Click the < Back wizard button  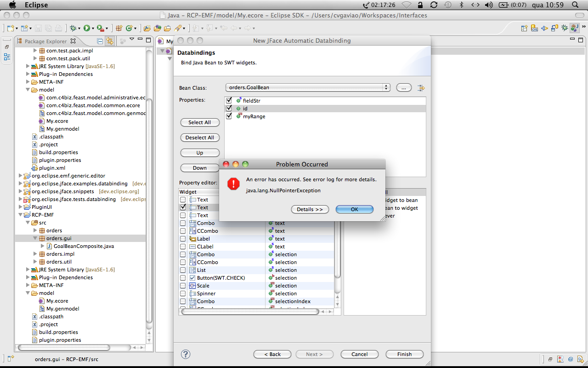(272, 354)
